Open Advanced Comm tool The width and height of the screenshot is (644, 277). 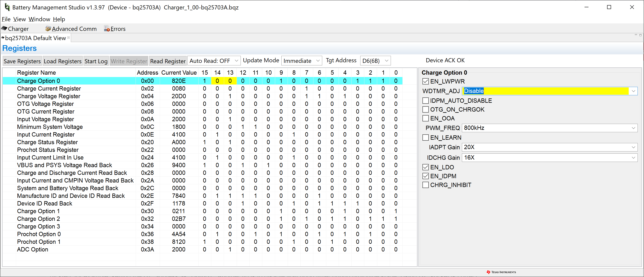(71, 29)
